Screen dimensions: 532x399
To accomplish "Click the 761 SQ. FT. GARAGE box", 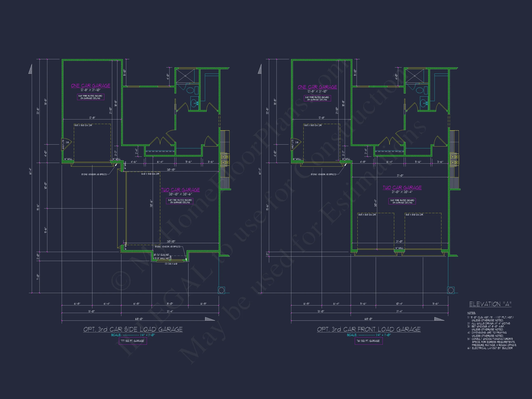I will click(x=368, y=341).
